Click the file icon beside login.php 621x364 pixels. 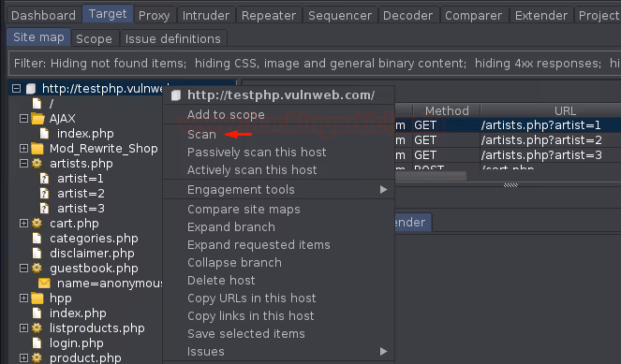37,343
